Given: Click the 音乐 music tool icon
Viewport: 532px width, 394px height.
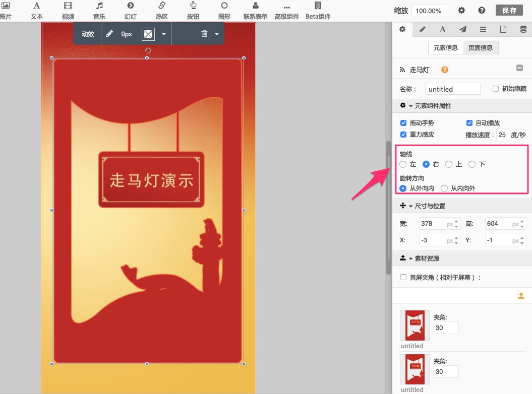Looking at the screenshot, I should pyautogui.click(x=99, y=10).
